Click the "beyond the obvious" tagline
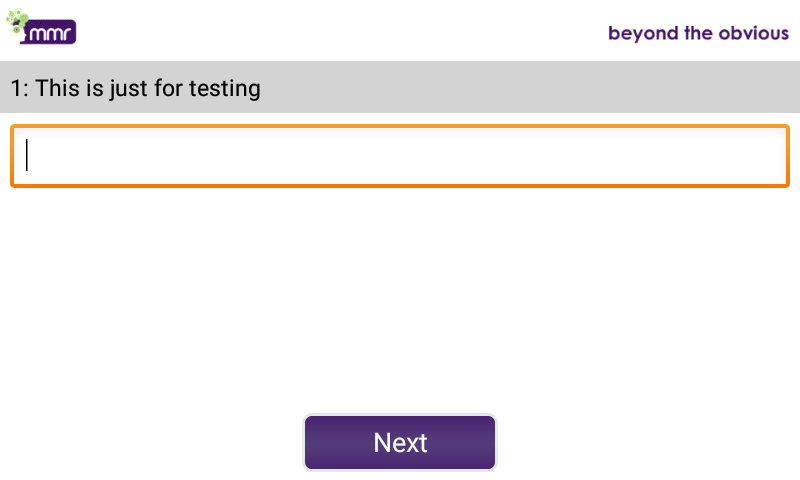The image size is (800, 480). [x=698, y=33]
